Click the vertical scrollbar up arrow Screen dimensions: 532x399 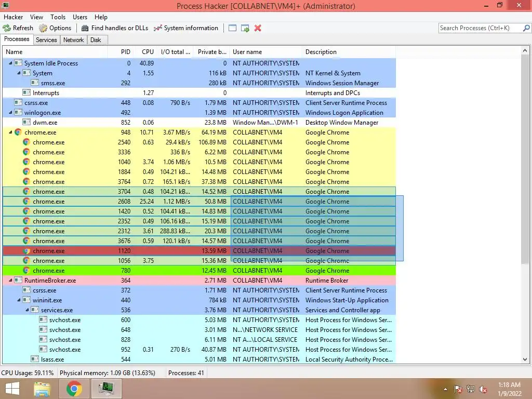point(525,51)
